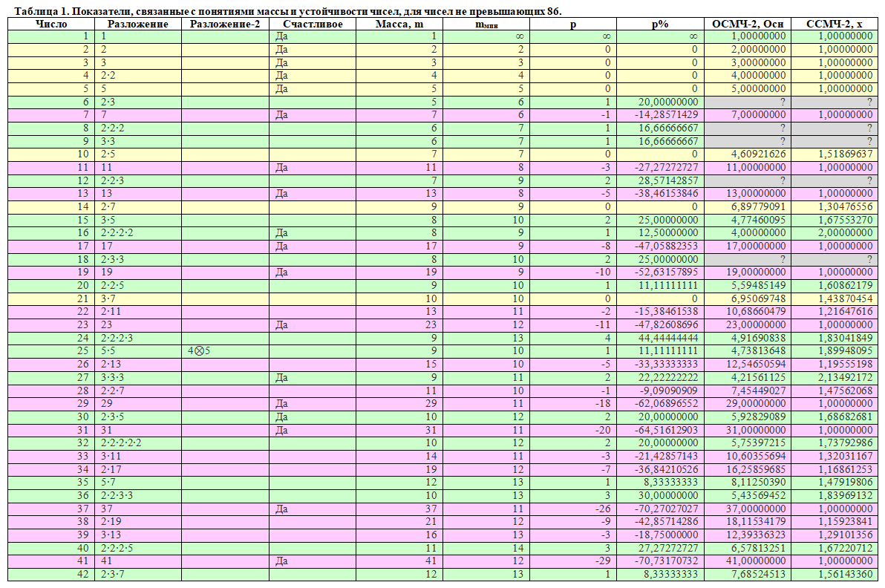Image resolution: width=885 pixels, height=588 pixels.
Task: Select the value "6,89779091"
Action: pos(758,206)
